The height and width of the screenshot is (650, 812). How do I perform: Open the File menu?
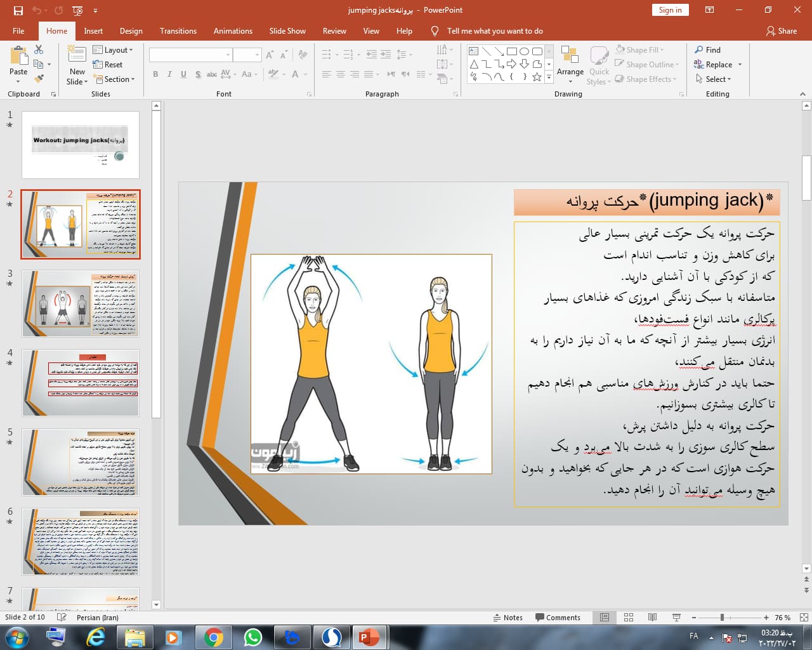[x=18, y=31]
